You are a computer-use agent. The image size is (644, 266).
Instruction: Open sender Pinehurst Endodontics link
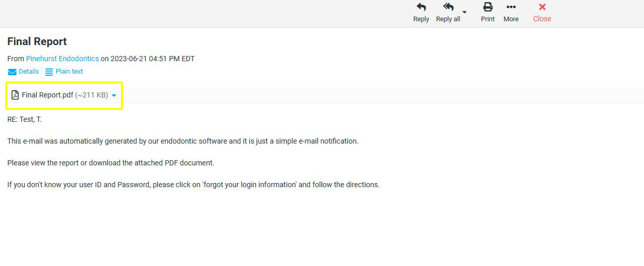tap(62, 59)
